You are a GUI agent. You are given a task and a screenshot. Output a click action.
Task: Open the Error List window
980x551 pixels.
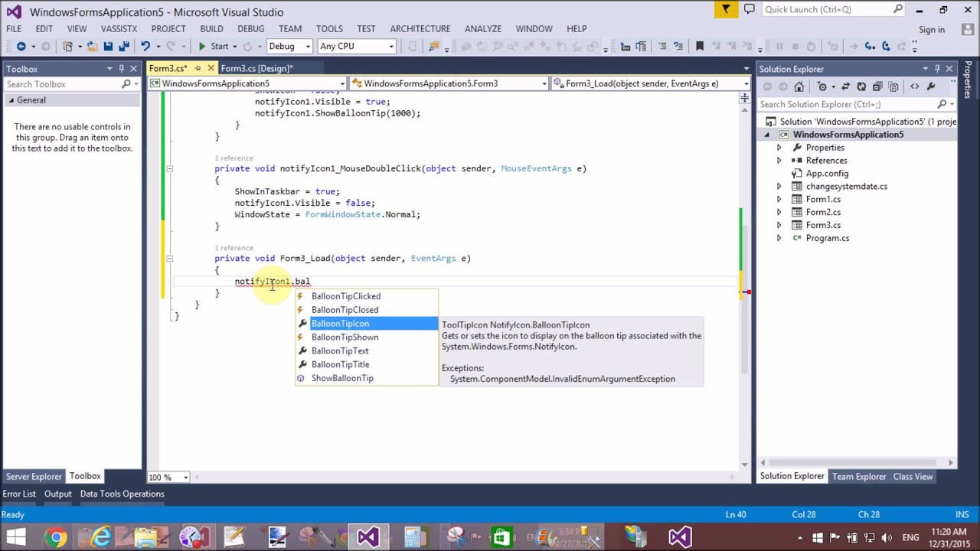pyautogui.click(x=19, y=494)
